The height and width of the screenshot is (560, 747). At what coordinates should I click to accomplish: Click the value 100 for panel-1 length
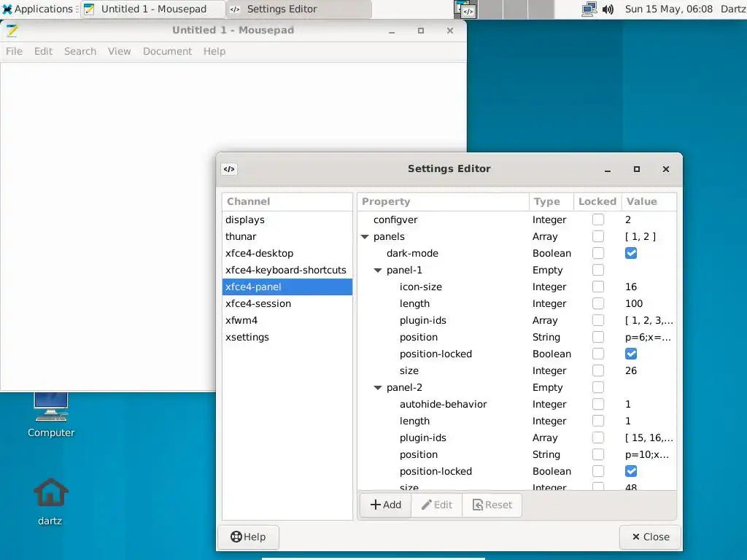634,303
